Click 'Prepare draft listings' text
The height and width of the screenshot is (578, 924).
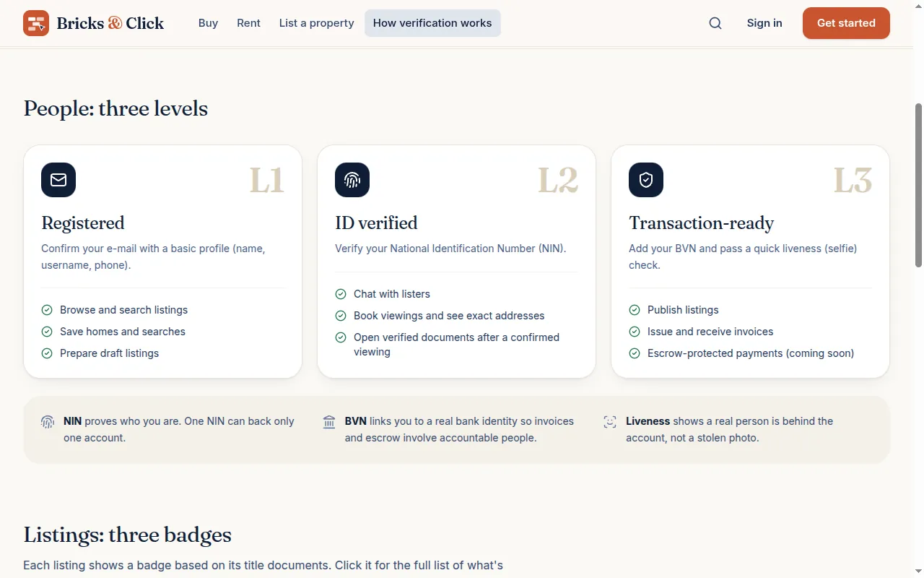pos(109,353)
